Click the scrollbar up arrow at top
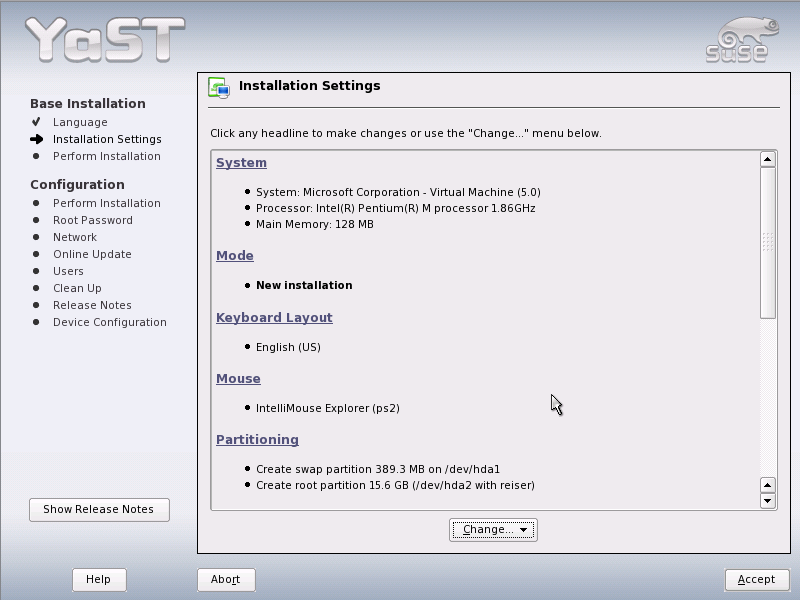 click(x=767, y=160)
